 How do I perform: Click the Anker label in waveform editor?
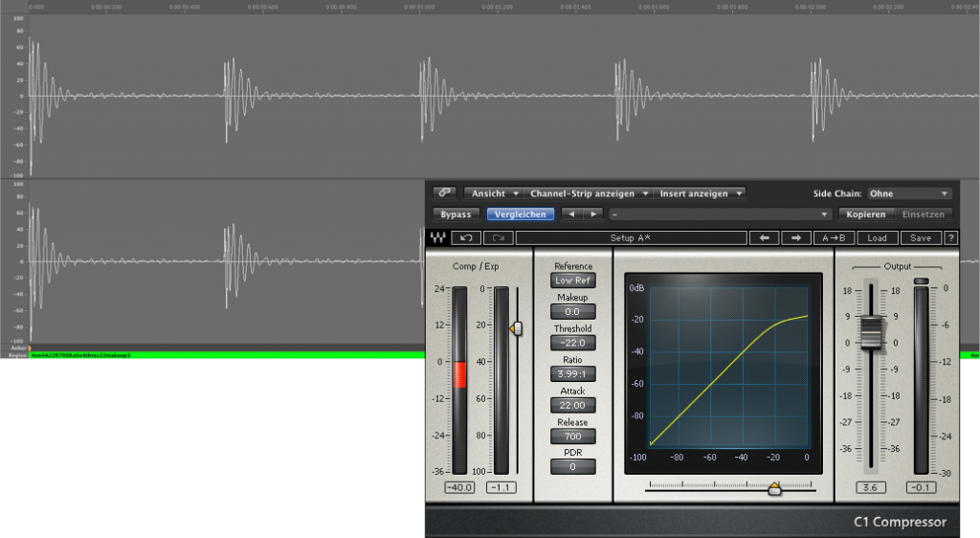coord(18,348)
